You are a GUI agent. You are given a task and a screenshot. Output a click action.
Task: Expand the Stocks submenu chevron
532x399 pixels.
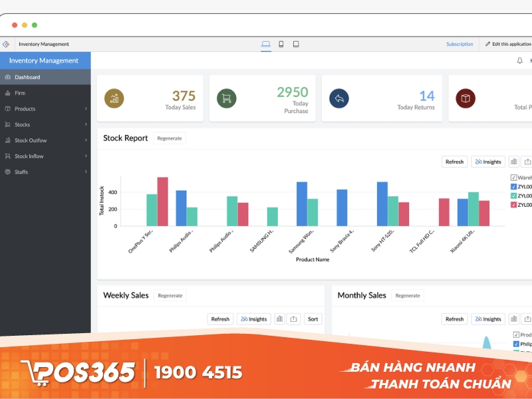click(86, 124)
